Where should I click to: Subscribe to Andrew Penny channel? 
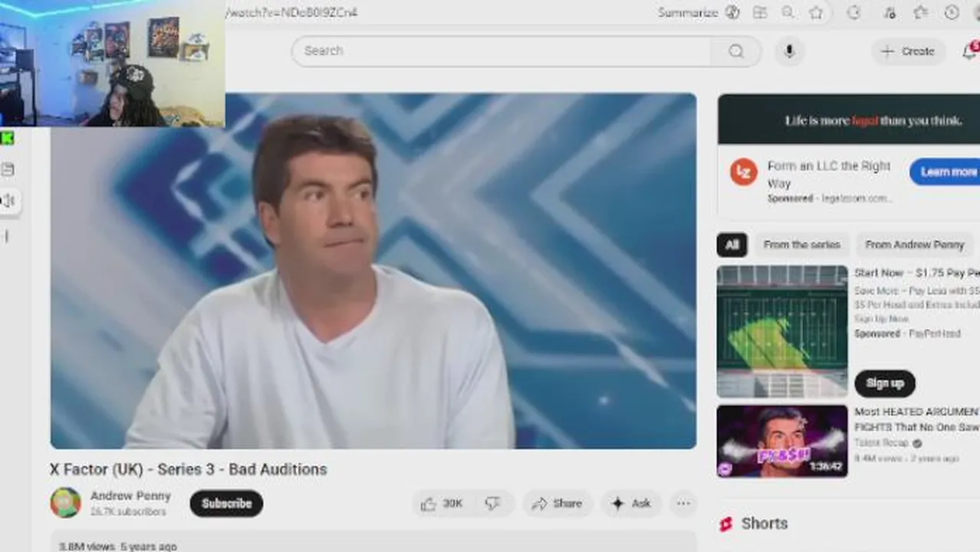(x=226, y=504)
